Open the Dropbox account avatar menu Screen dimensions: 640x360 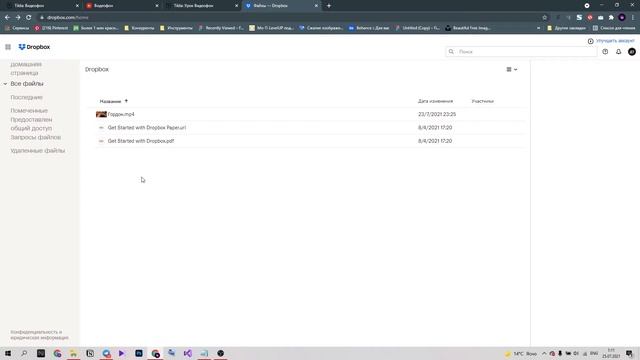(x=632, y=52)
